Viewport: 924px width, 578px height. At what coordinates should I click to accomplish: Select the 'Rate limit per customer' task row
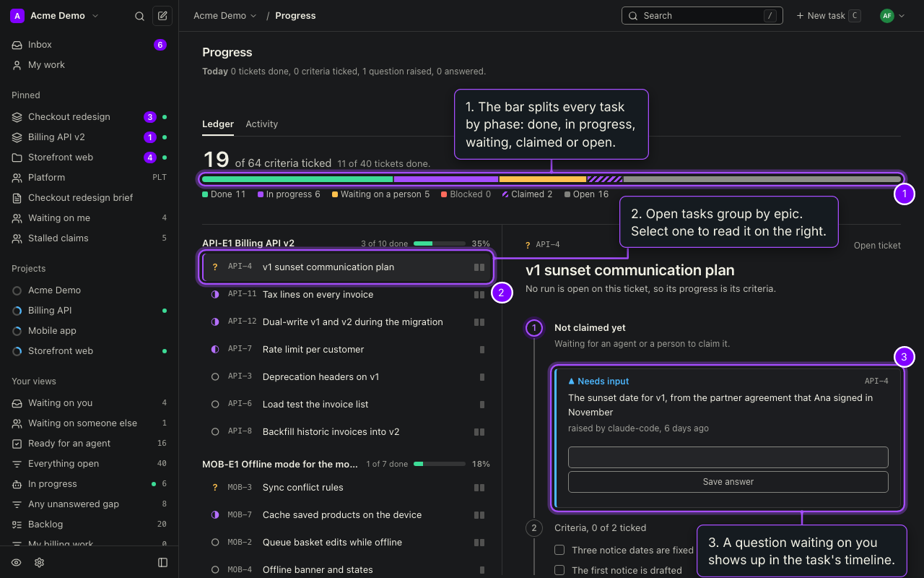coord(346,350)
